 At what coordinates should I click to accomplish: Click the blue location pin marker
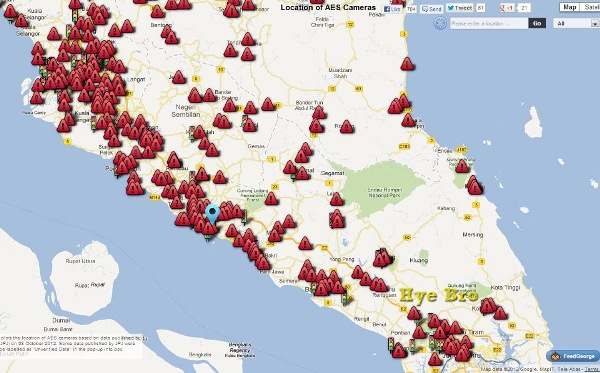pyautogui.click(x=212, y=214)
